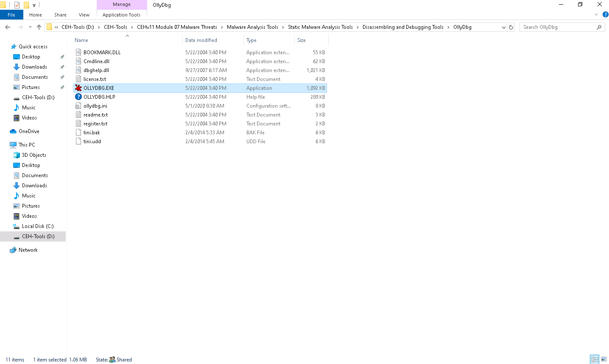Viewport: 609px width, 364px height.
Task: Open the File menu tab
Action: pos(11,15)
